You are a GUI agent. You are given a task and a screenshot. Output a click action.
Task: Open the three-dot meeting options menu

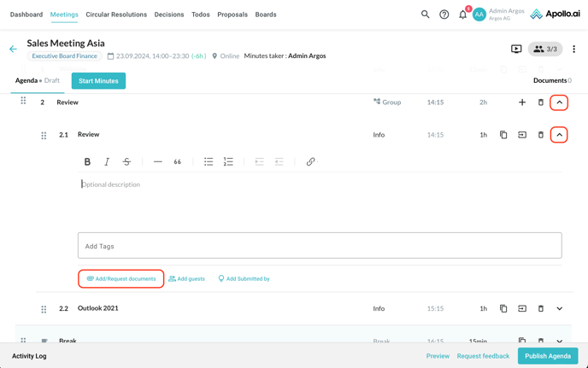point(573,50)
